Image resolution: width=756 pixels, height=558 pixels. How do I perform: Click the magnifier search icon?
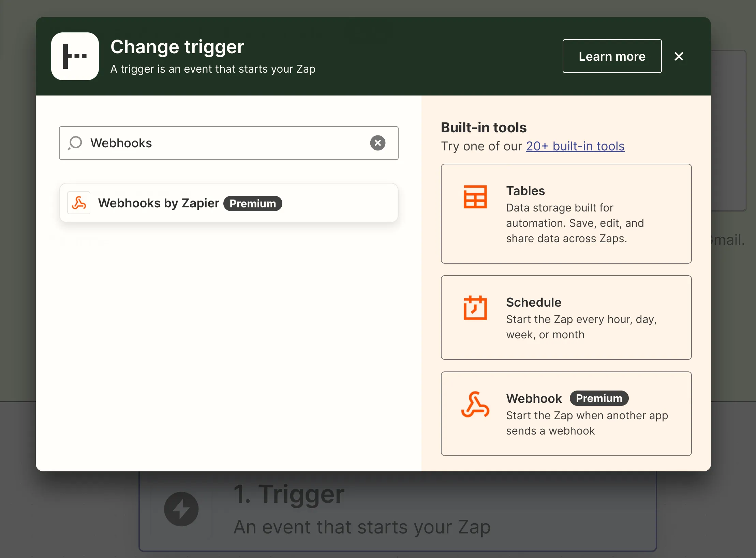click(x=75, y=143)
